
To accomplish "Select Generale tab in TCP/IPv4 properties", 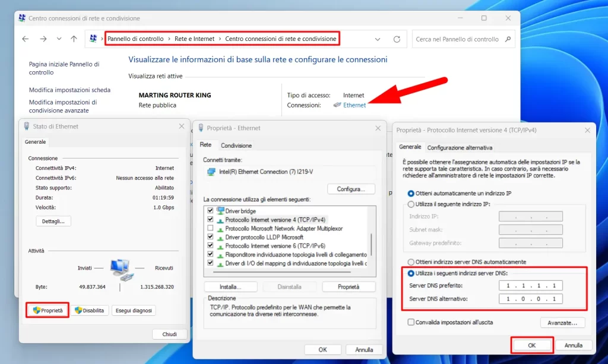I will (410, 147).
